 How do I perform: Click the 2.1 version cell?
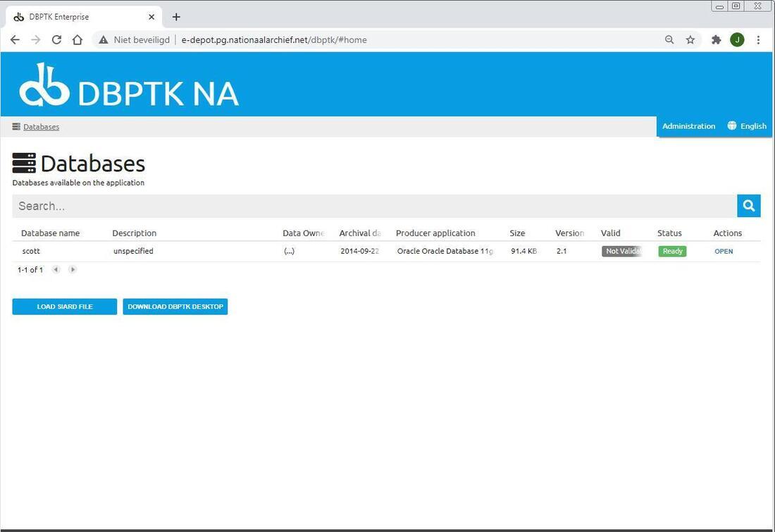[x=562, y=251]
